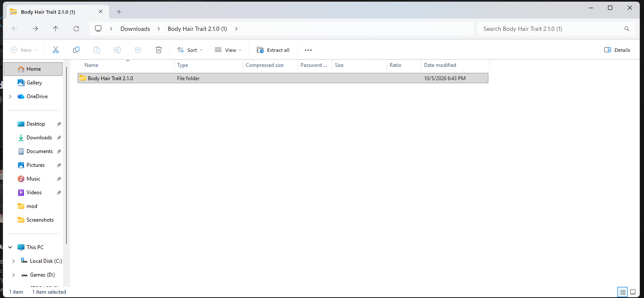The width and height of the screenshot is (644, 298).
Task: Expand Games (D:) tree node
Action: [14, 275]
